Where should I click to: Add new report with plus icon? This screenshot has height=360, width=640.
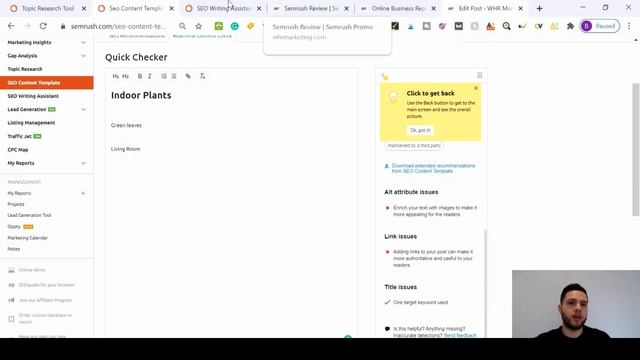[x=83, y=193]
